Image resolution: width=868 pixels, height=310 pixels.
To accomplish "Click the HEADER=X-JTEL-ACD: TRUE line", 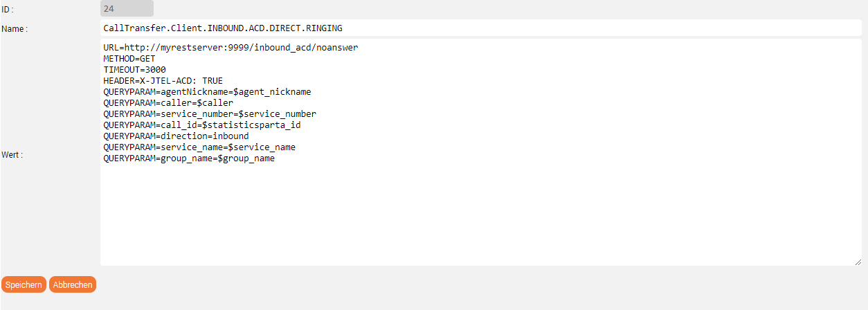I will [x=163, y=81].
